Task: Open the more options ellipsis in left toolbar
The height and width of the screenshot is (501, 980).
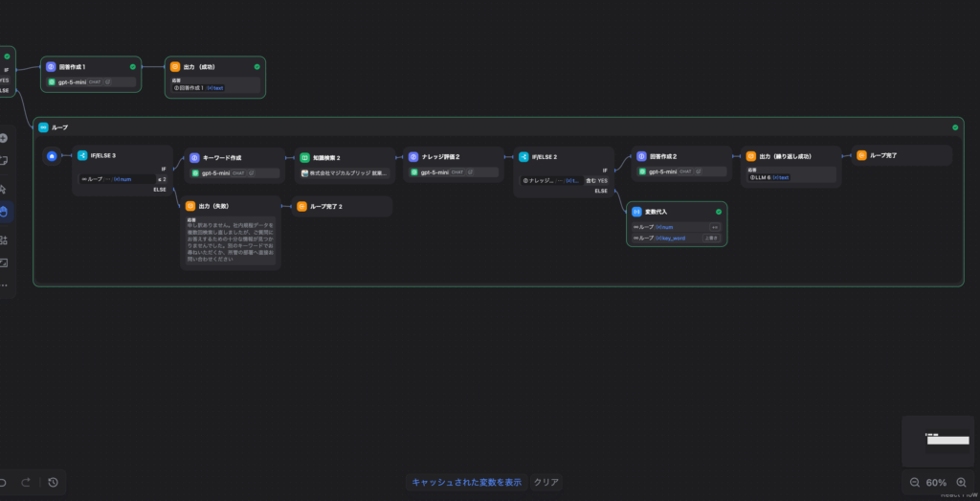Action: coord(4,285)
